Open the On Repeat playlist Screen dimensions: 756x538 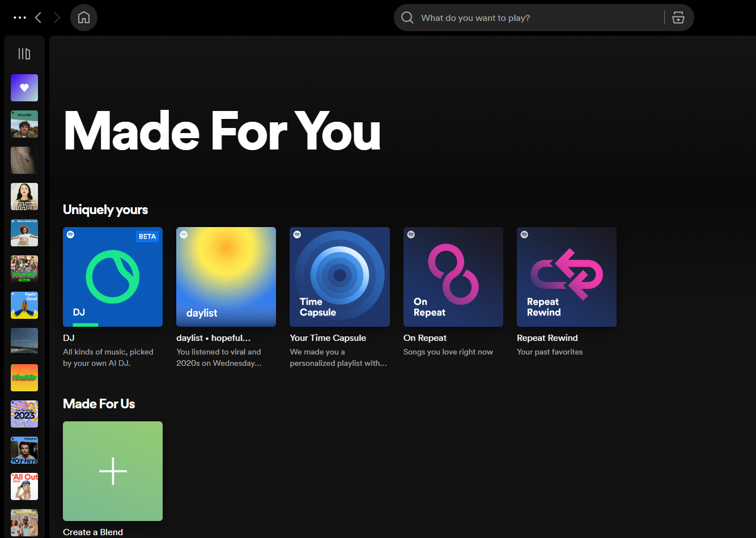tap(453, 277)
